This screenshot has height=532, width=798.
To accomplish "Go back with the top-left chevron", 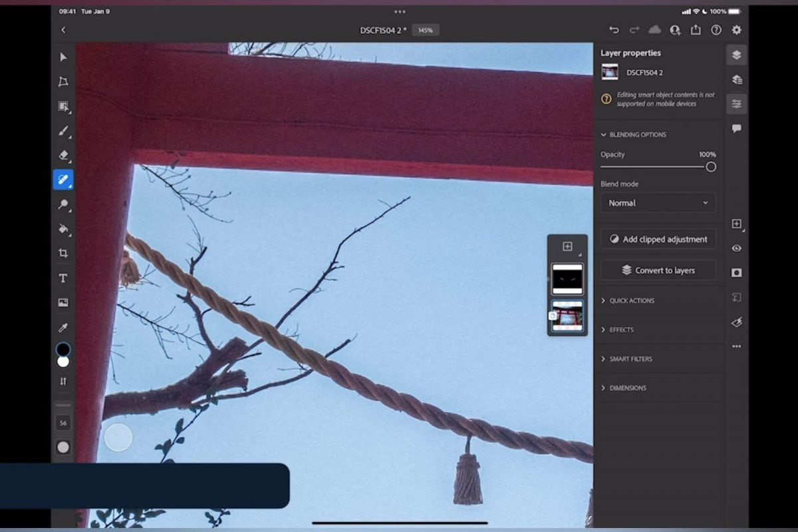I will (x=63, y=30).
